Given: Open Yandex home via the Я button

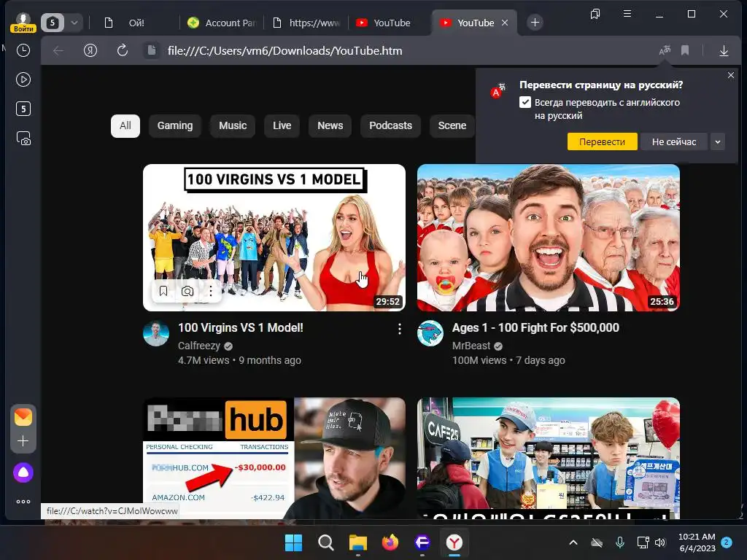Looking at the screenshot, I should 90,50.
